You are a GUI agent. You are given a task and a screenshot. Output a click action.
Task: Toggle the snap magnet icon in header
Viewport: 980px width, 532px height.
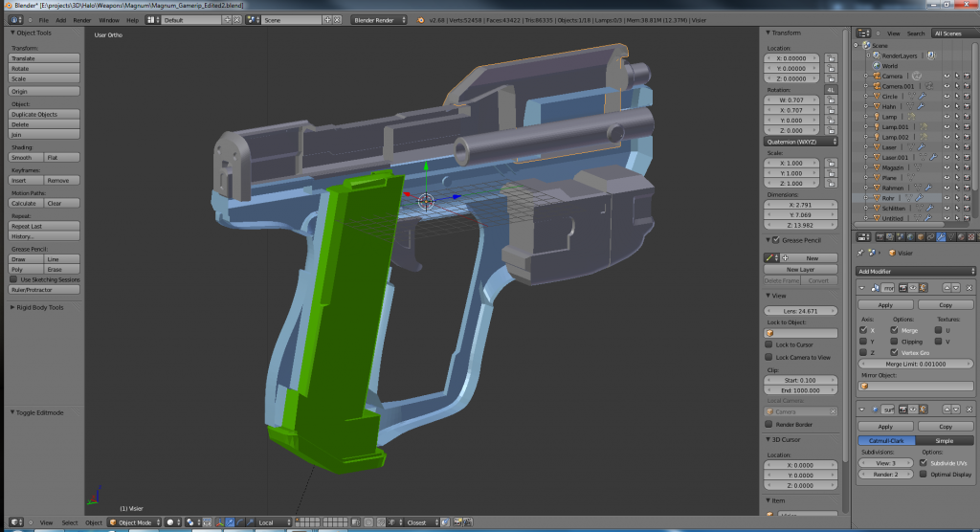(381, 522)
